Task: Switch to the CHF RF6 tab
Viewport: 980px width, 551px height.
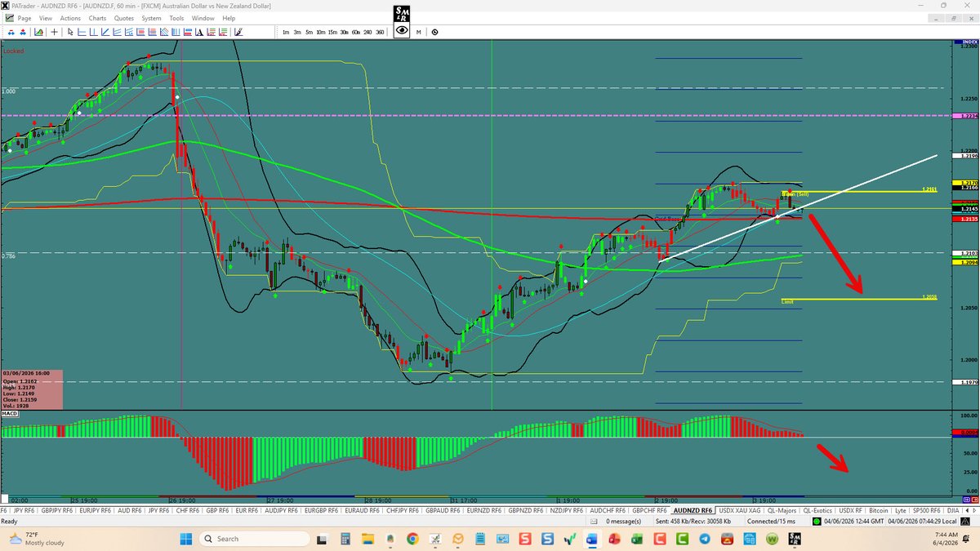Action: 188,510
